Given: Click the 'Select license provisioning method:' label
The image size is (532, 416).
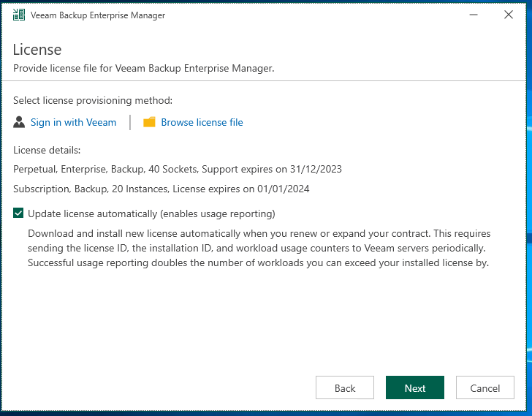Looking at the screenshot, I should pos(93,100).
